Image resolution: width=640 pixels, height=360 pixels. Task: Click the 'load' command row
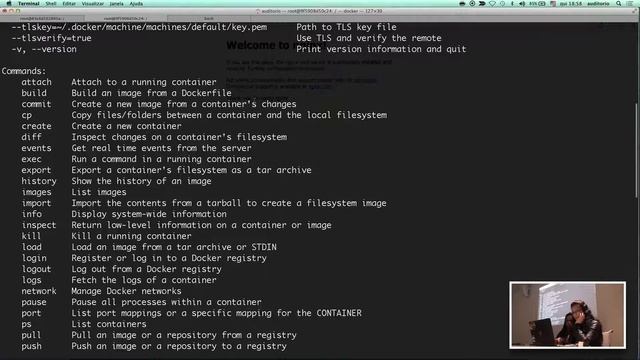point(149,247)
